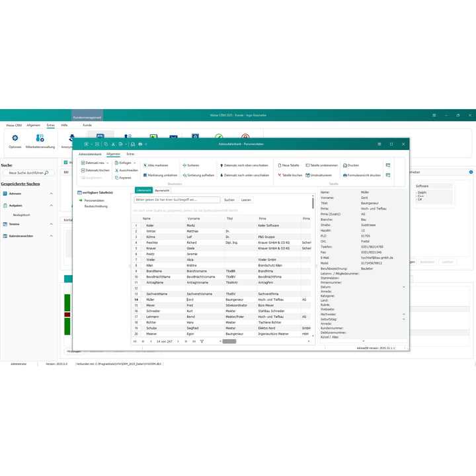Click the magnifier in Neue Suche durchführen

click(x=46, y=173)
